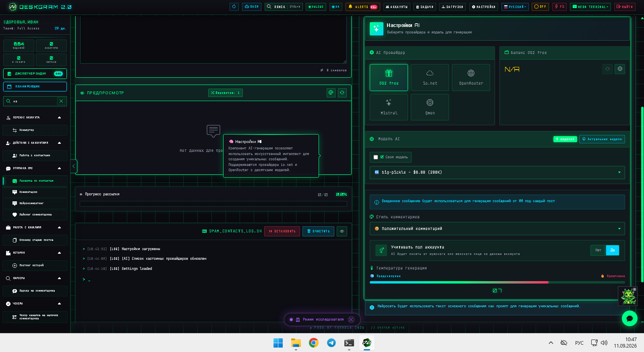The image size is (644, 352).
Task: Select the DG2 free AI provider
Action: click(x=389, y=77)
